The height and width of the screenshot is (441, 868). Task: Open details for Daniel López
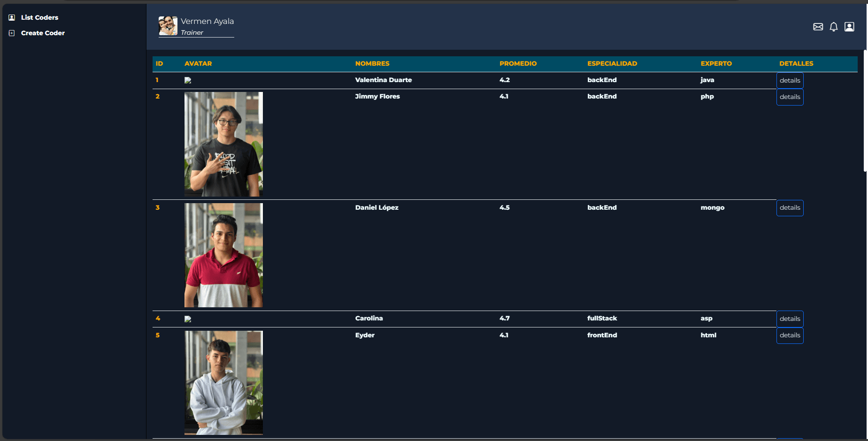pyautogui.click(x=790, y=208)
